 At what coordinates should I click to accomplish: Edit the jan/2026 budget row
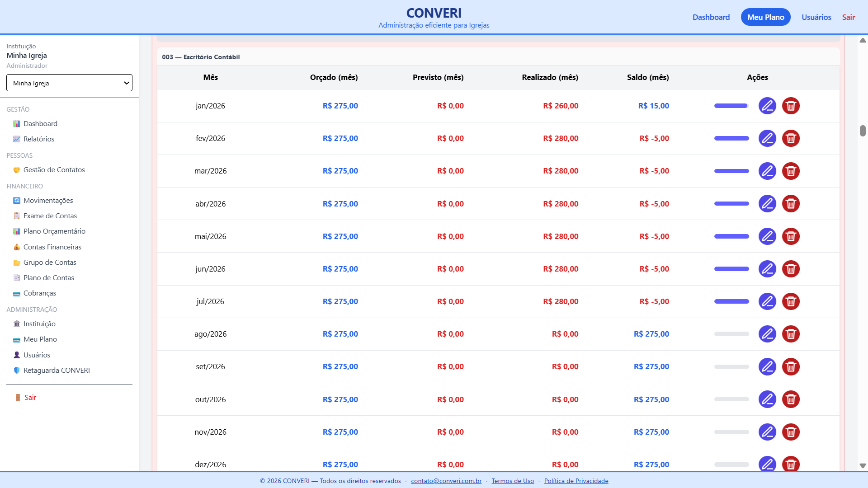767,106
